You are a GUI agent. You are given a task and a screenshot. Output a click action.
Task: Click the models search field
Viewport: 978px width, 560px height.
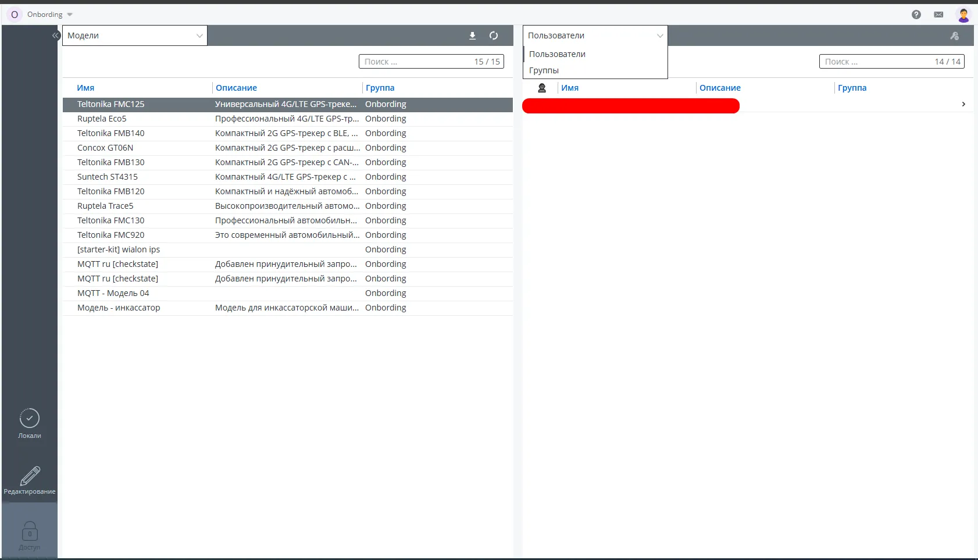click(x=416, y=62)
